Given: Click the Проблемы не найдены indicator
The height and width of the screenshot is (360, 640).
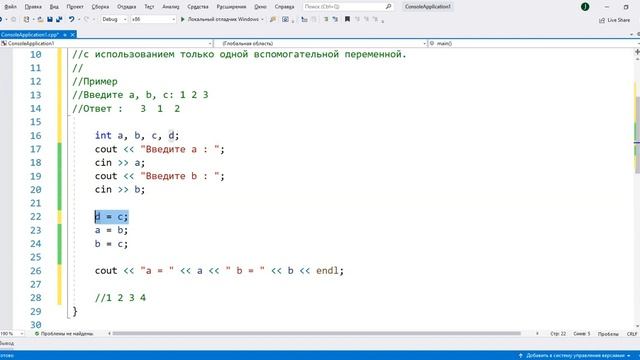Looking at the screenshot, I should point(64,333).
